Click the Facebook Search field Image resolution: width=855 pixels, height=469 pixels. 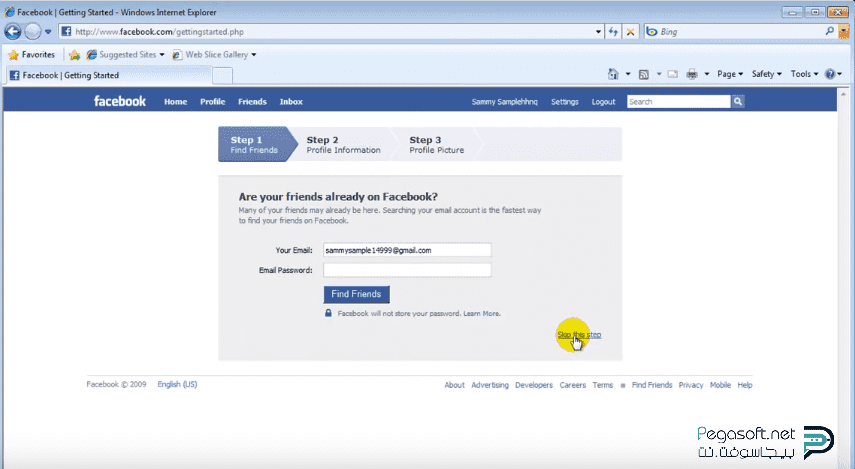pos(678,101)
